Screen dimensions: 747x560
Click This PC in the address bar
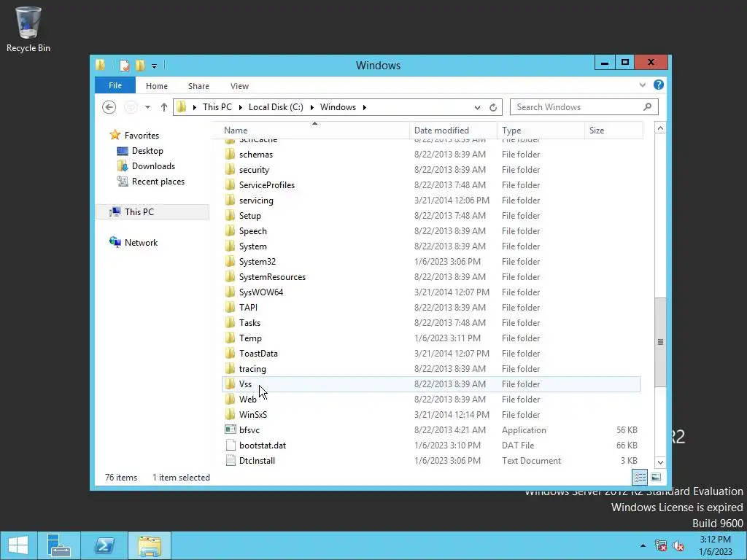[217, 107]
